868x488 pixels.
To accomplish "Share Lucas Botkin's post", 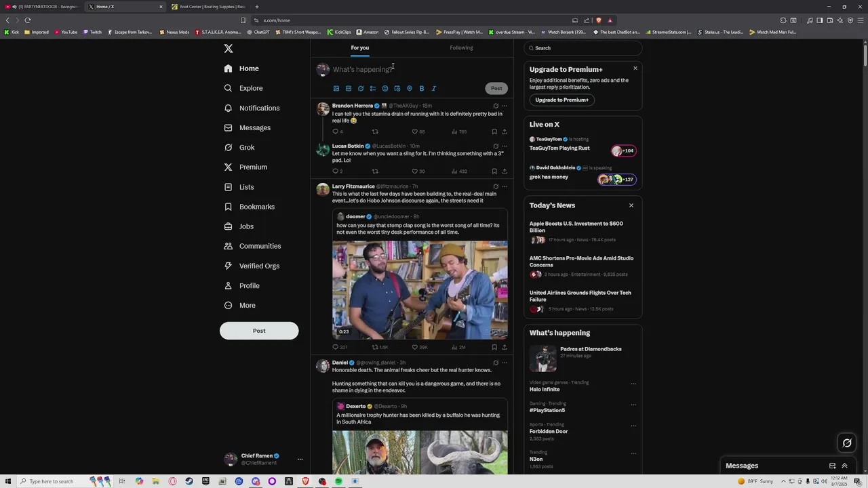I will (x=505, y=171).
